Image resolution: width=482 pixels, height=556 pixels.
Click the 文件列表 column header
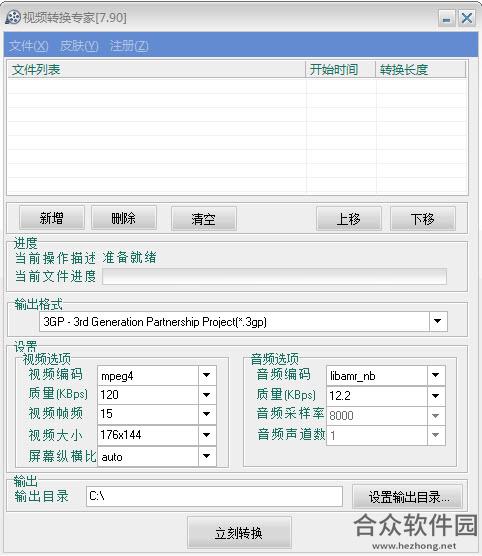[x=156, y=70]
